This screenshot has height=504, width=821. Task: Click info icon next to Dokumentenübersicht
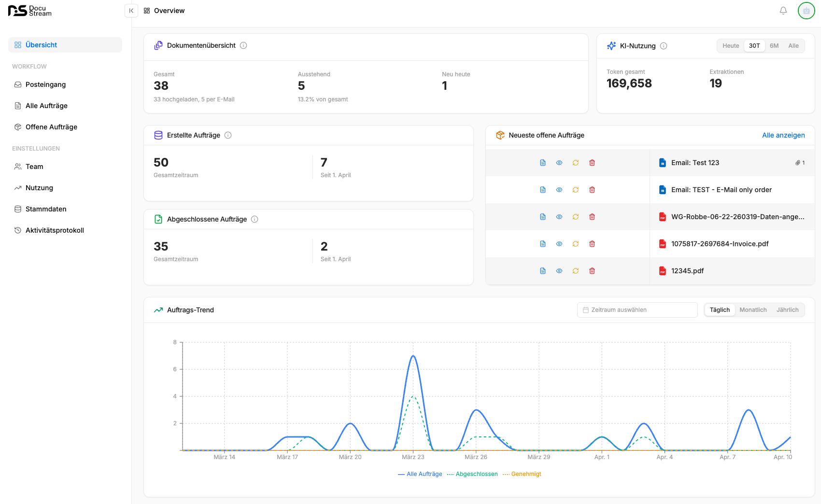[243, 45]
